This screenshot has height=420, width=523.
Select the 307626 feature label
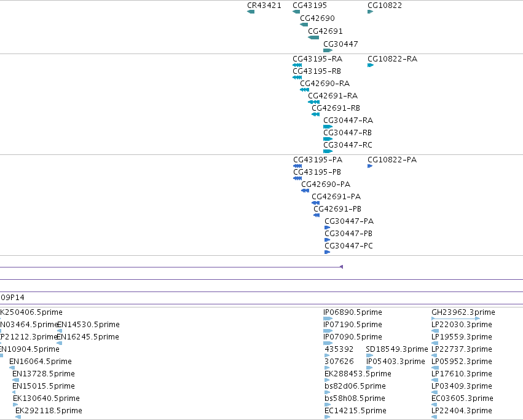(339, 362)
